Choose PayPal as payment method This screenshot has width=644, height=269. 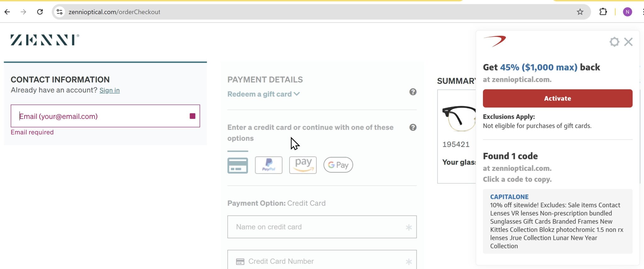[x=269, y=165]
